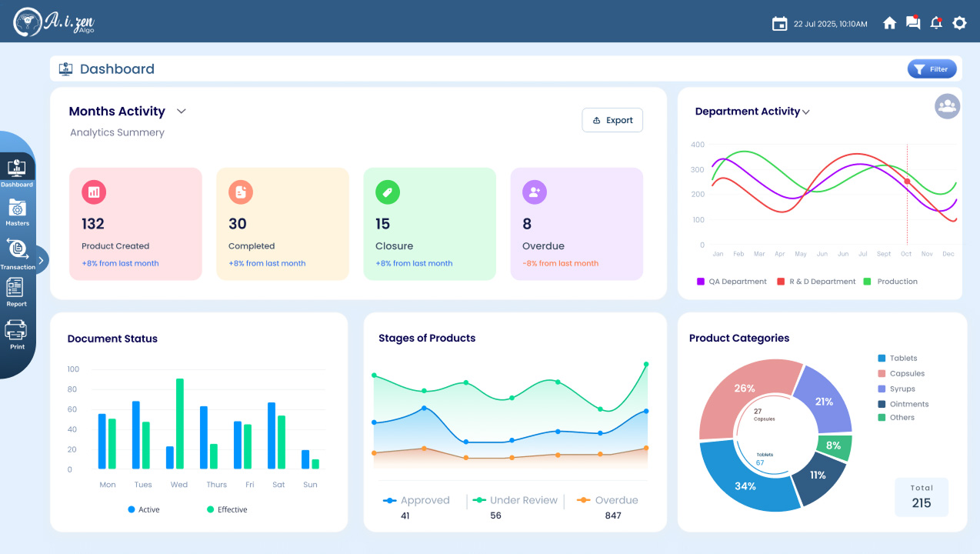Screen dimensions: 980x554
Task: Open the chat messages icon
Action: pos(913,23)
